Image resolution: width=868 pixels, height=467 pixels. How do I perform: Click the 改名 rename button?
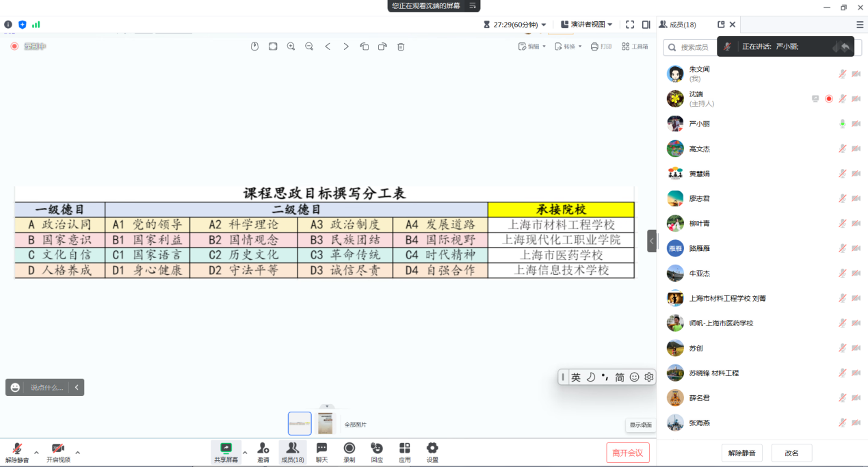[791, 453]
